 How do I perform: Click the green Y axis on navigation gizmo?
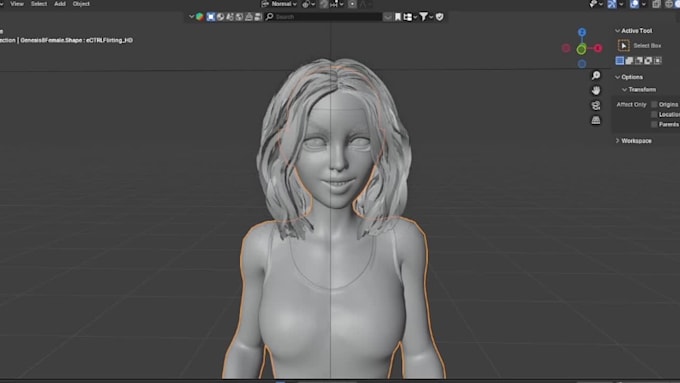[x=581, y=49]
